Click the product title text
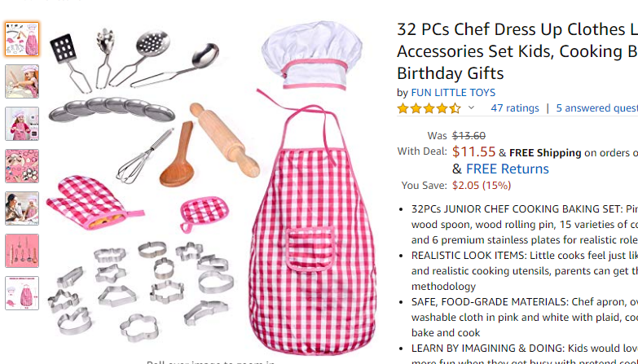The image size is (638, 364). tap(517, 51)
